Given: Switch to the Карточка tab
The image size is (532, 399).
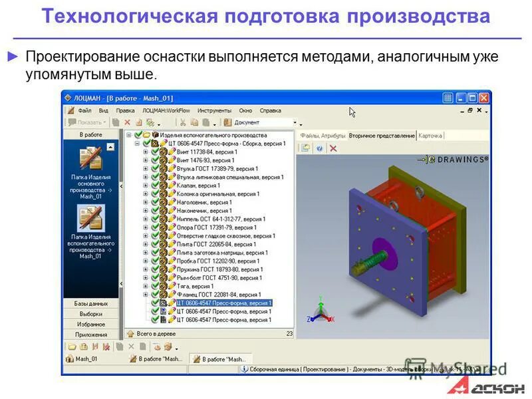Looking at the screenshot, I should tap(430, 135).
